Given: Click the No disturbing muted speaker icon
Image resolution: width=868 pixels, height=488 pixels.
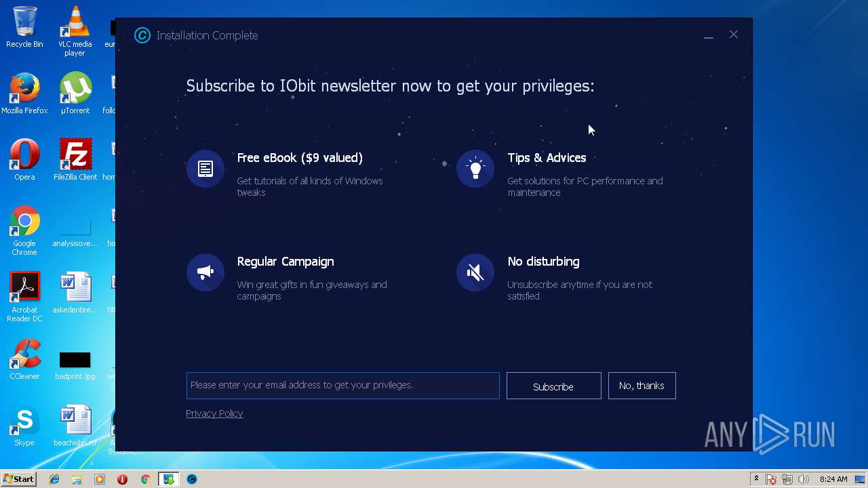Looking at the screenshot, I should [475, 272].
